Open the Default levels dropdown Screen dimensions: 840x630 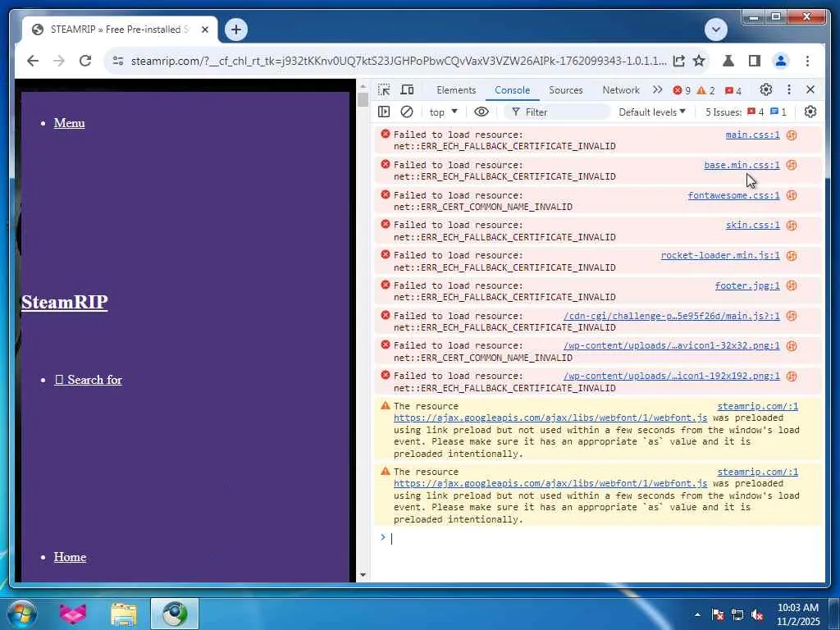pyautogui.click(x=652, y=112)
